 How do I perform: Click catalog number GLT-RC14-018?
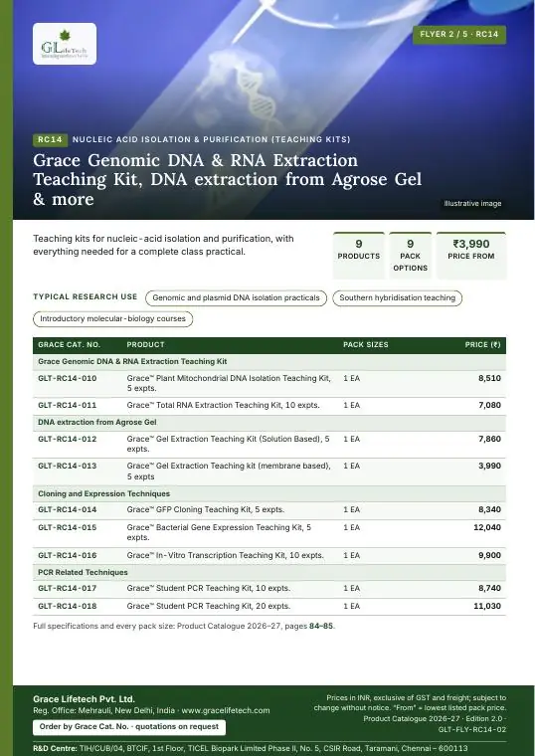[x=67, y=607]
